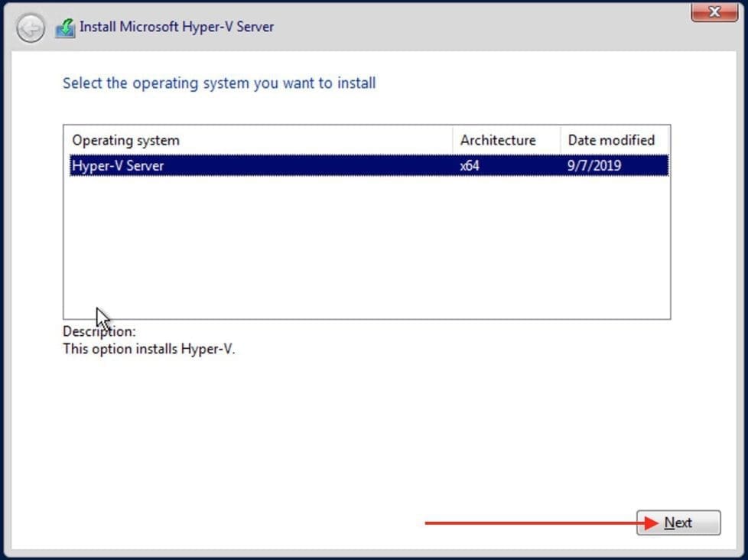Click the Description label
The width and height of the screenshot is (748, 560).
[99, 332]
